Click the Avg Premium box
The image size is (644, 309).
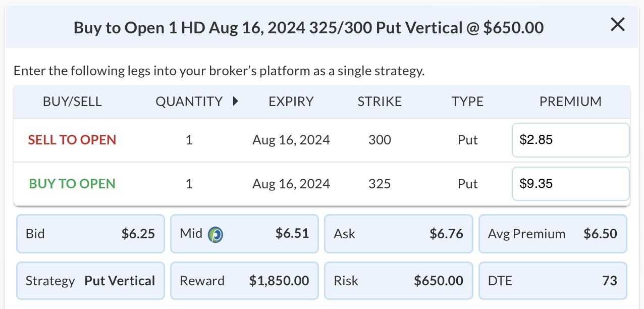(x=552, y=234)
